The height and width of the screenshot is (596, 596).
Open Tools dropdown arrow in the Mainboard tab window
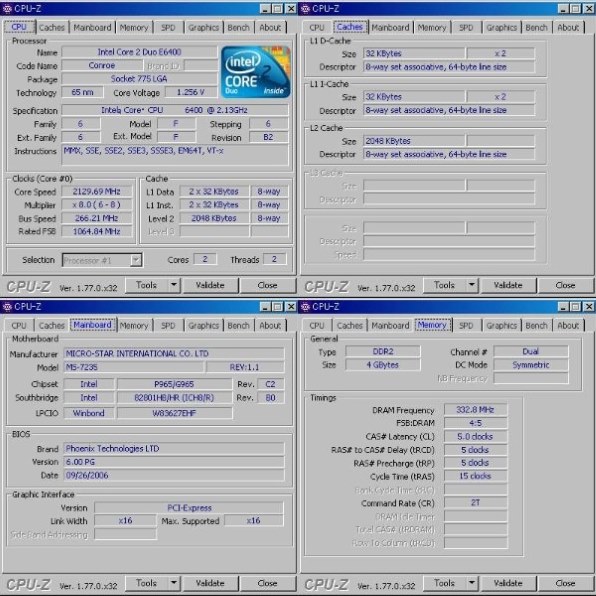pyautogui.click(x=174, y=583)
